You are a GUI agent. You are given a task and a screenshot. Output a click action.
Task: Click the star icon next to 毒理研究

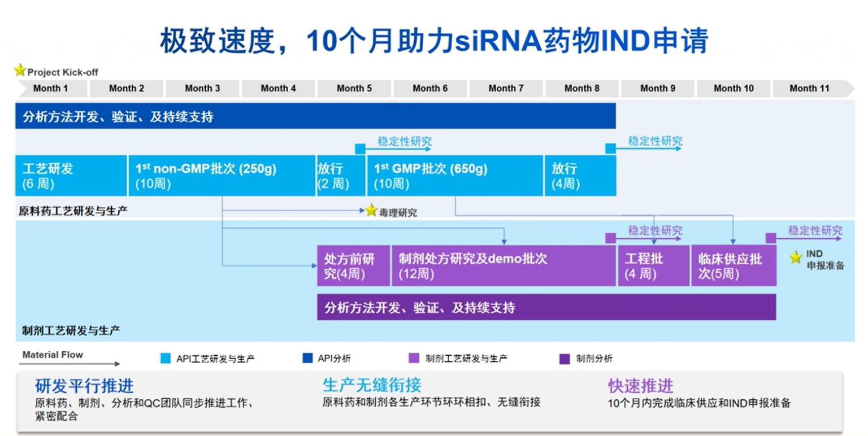[371, 211]
